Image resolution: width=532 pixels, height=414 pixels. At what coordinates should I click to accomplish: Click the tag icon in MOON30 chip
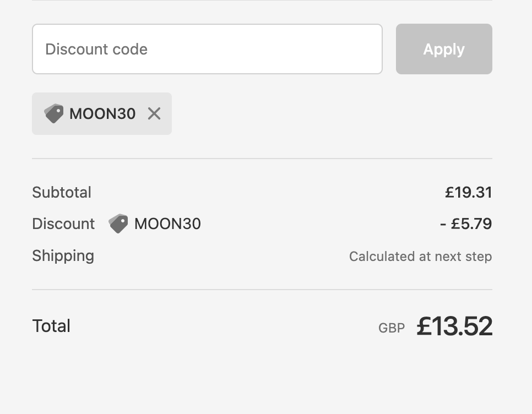click(54, 113)
